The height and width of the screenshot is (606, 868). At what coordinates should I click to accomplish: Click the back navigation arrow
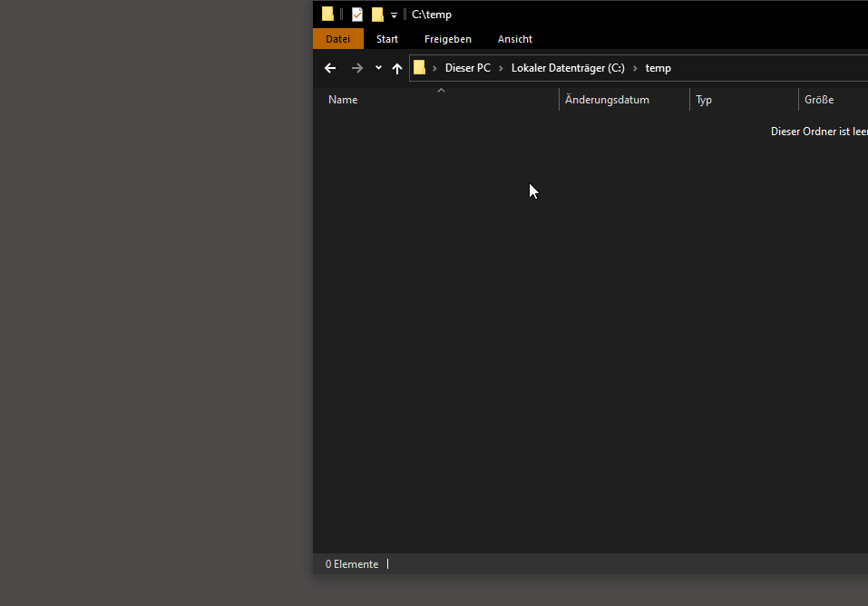tap(329, 67)
